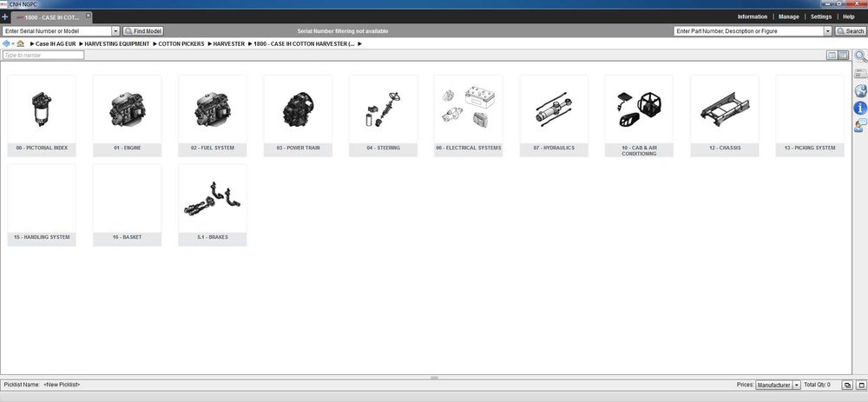Open the blue information sidebar icon
868x402 pixels.
pyautogui.click(x=860, y=108)
